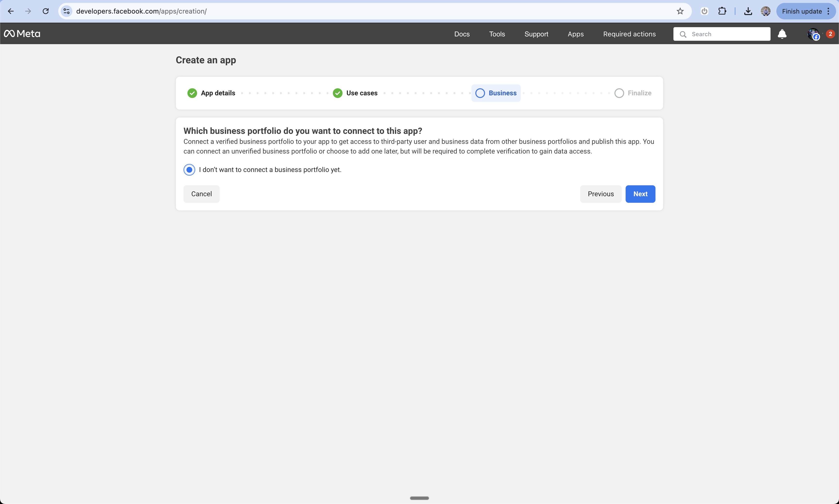Open Required actions
Viewport: 839px width, 504px height.
click(x=629, y=34)
